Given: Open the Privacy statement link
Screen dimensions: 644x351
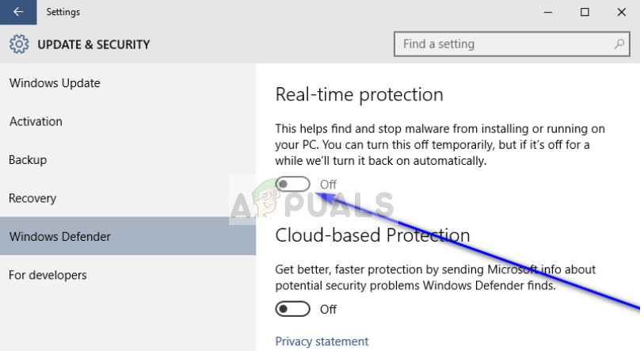Looking at the screenshot, I should [322, 341].
